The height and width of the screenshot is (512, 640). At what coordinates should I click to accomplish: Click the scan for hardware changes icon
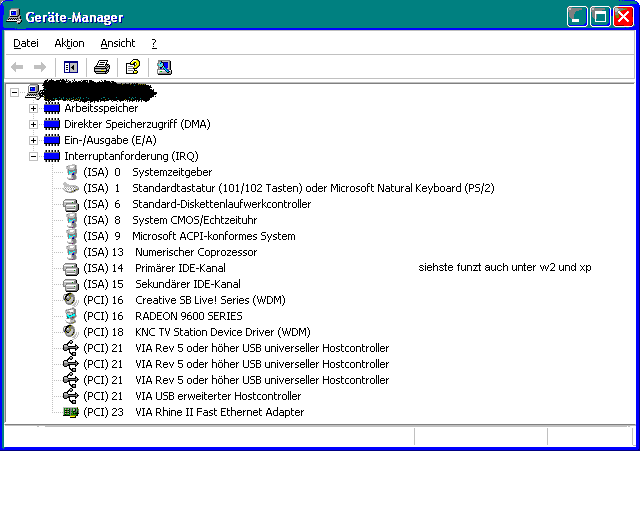(x=163, y=67)
